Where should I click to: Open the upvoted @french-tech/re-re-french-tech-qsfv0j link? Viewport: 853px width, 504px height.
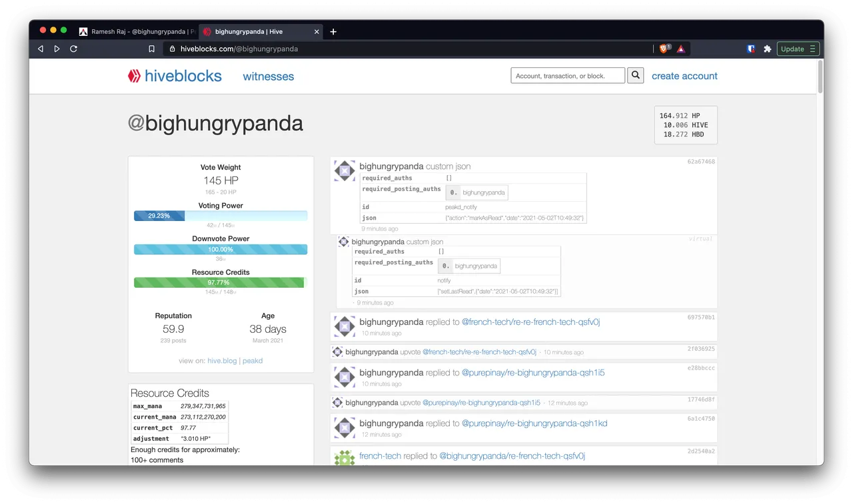click(x=480, y=352)
